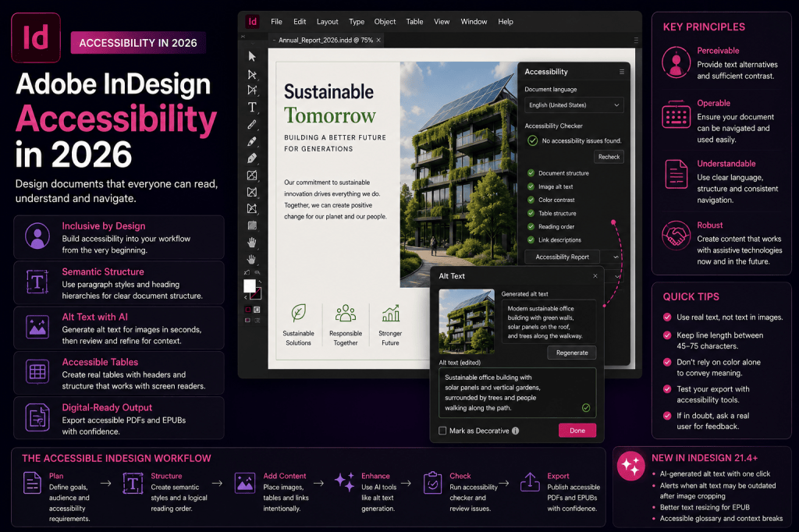This screenshot has width=799, height=532.
Task: Open the Help menu
Action: (506, 21)
